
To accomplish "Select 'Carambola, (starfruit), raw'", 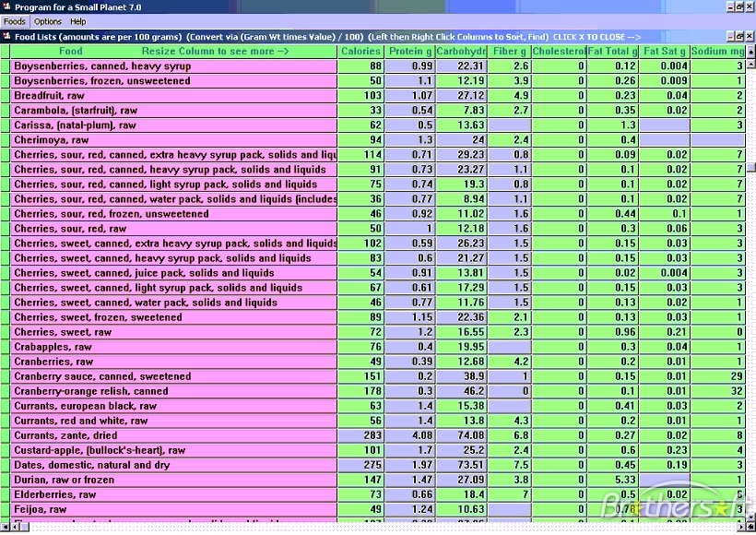I will tap(173, 111).
